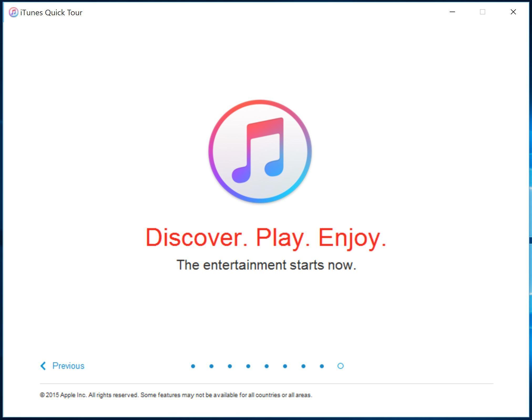
Task: Click the 'iTunes Quick Tour' window title
Action: pos(51,13)
